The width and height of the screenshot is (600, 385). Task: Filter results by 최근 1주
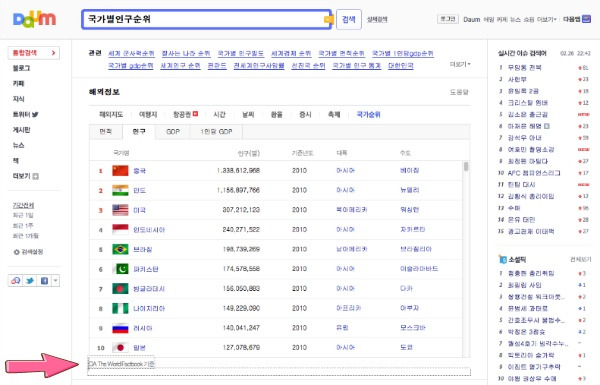[x=23, y=225]
